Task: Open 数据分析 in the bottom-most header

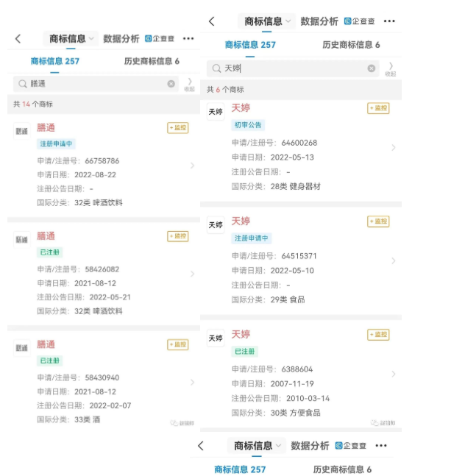Action: pos(310,446)
